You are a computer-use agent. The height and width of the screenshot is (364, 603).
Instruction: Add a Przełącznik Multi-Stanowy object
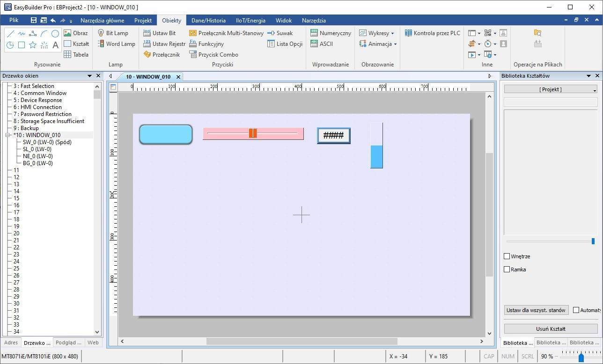tap(226, 33)
